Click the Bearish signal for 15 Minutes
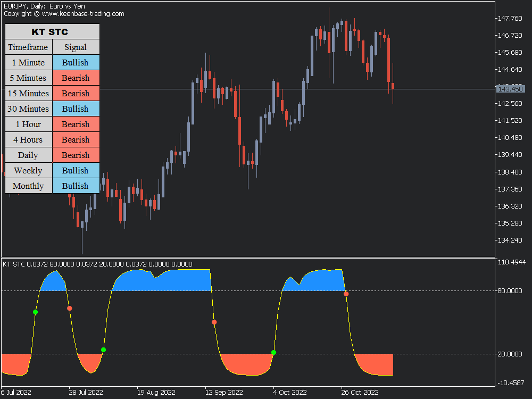 (x=76, y=93)
